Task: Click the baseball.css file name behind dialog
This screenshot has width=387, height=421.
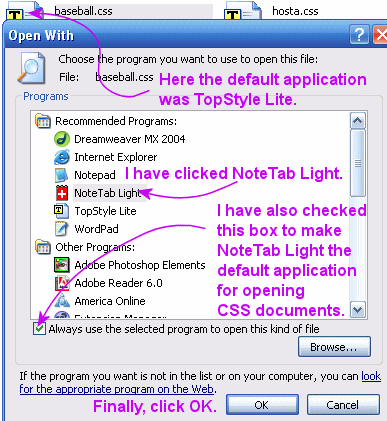Action: click(x=83, y=11)
